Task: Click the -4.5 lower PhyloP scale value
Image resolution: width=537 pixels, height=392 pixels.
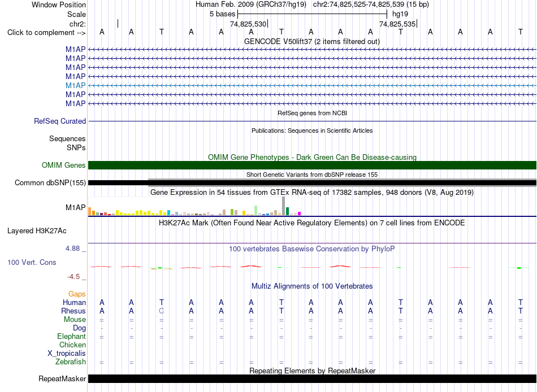Action: pos(73,277)
